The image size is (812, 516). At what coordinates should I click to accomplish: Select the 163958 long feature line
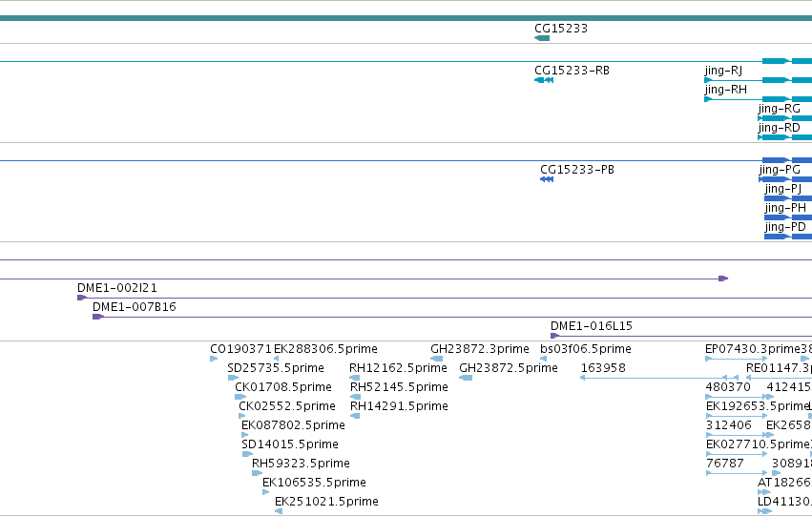click(658, 378)
